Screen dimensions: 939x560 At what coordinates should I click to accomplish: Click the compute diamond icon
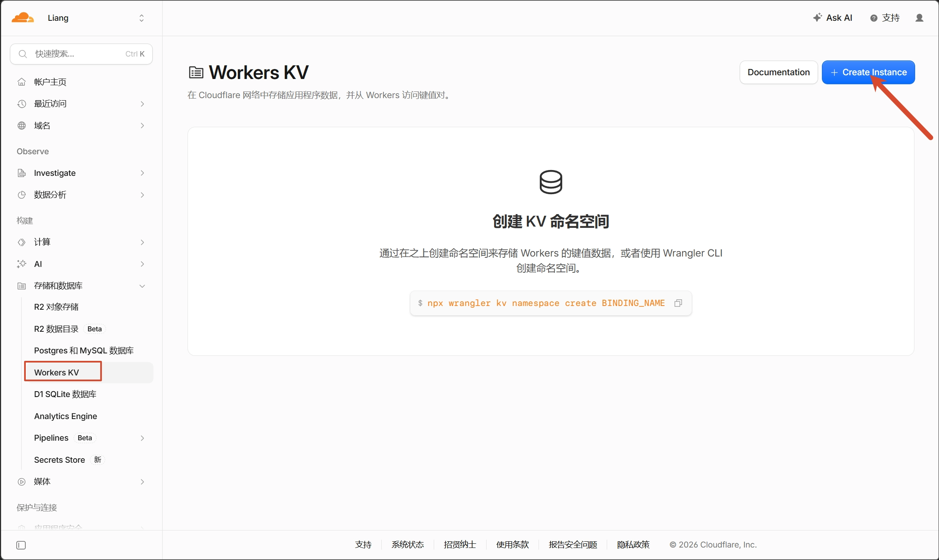(x=22, y=242)
